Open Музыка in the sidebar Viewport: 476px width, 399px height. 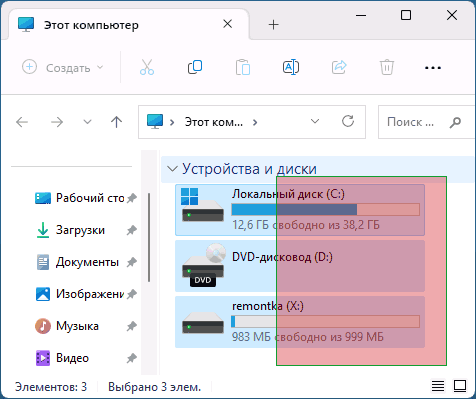[x=77, y=326]
